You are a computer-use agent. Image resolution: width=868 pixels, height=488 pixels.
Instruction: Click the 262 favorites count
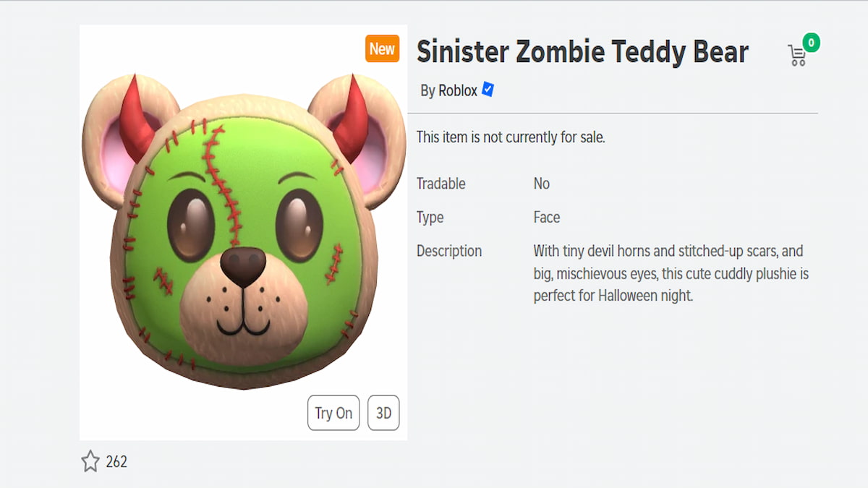(118, 462)
